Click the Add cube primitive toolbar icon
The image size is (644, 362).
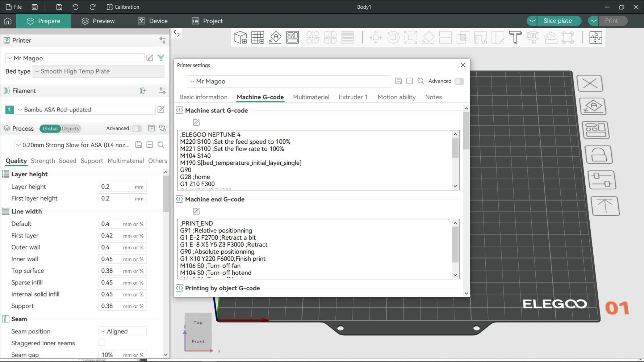pyautogui.click(x=240, y=37)
